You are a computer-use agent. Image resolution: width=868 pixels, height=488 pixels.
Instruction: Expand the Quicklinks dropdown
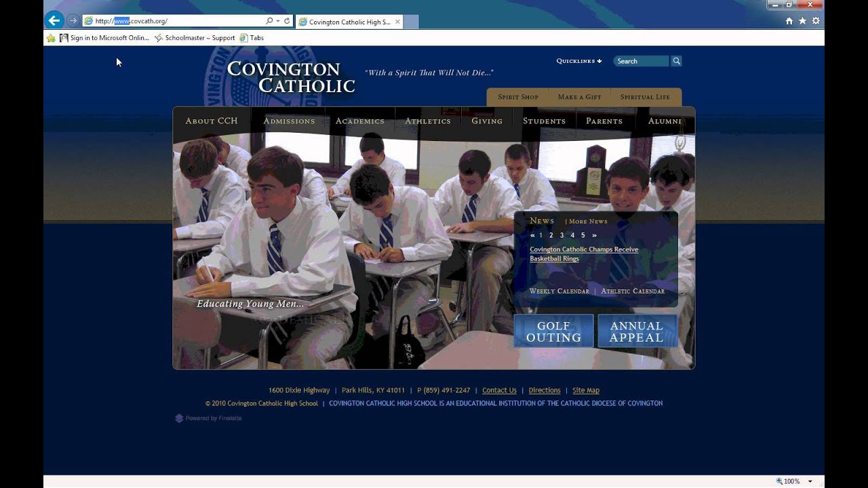[579, 61]
